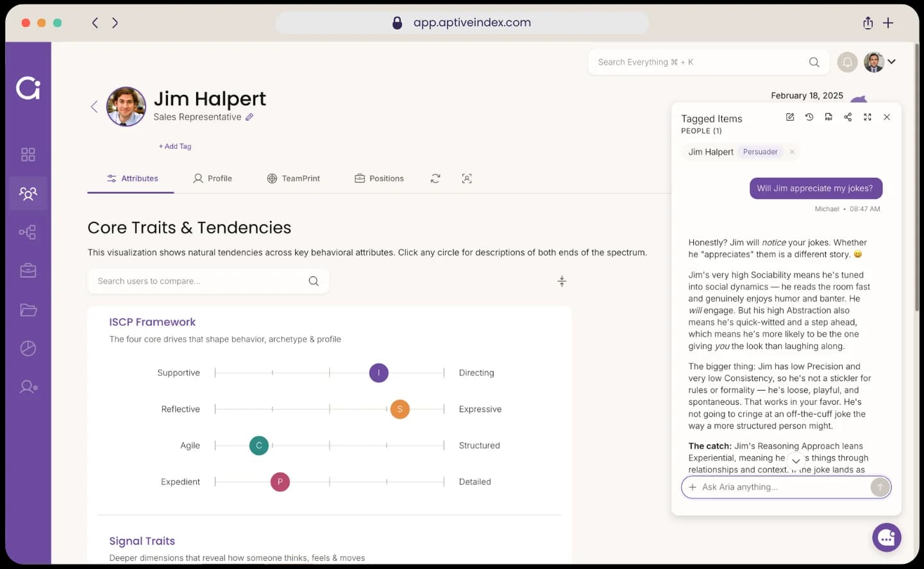Click the refresh icon in the tab row

tap(435, 178)
